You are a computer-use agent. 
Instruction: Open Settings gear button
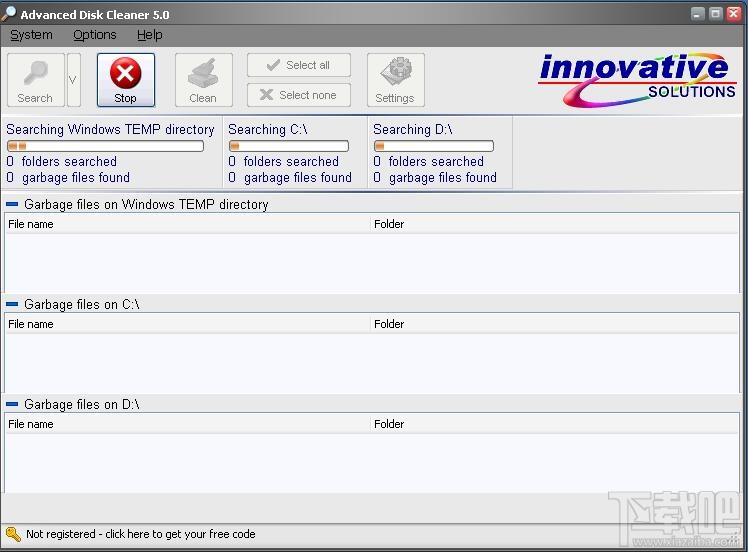pos(395,80)
